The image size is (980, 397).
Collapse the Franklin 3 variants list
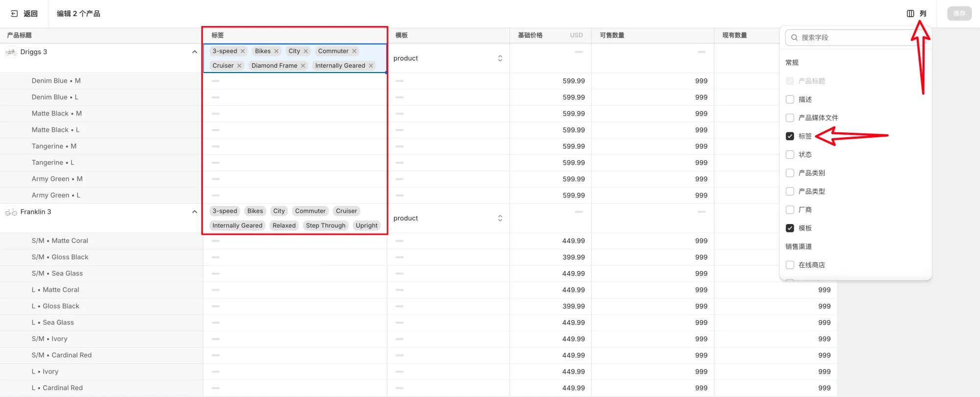[x=195, y=212]
